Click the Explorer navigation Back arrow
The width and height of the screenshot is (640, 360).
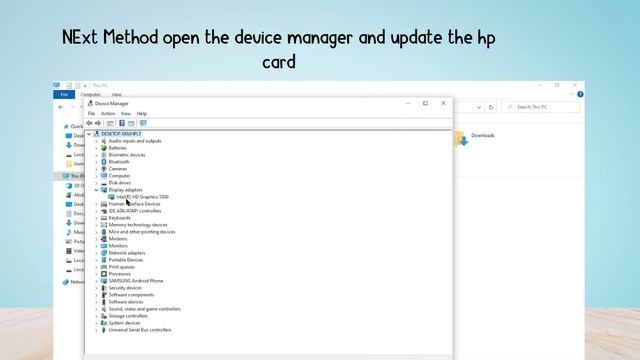61,107
